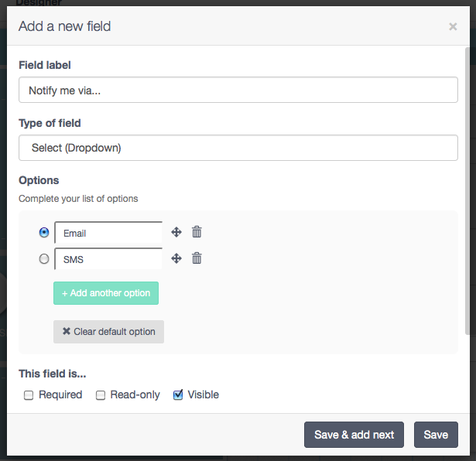Click the move handle for SMS option
476x461 pixels.
click(x=176, y=258)
